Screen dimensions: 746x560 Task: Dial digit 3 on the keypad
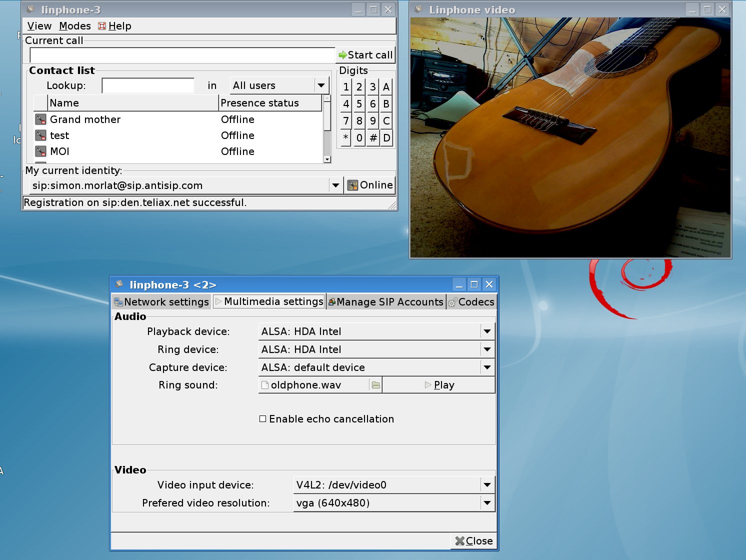[x=372, y=87]
